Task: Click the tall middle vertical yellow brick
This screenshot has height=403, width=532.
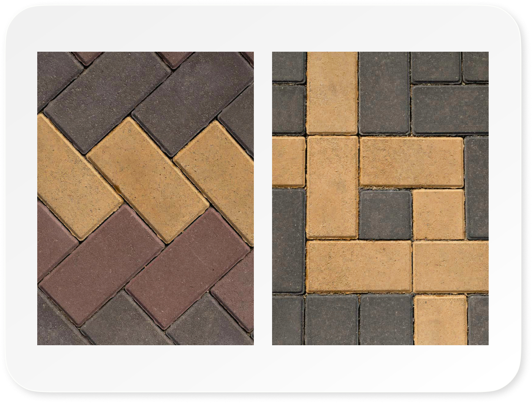Action: pyautogui.click(x=332, y=187)
